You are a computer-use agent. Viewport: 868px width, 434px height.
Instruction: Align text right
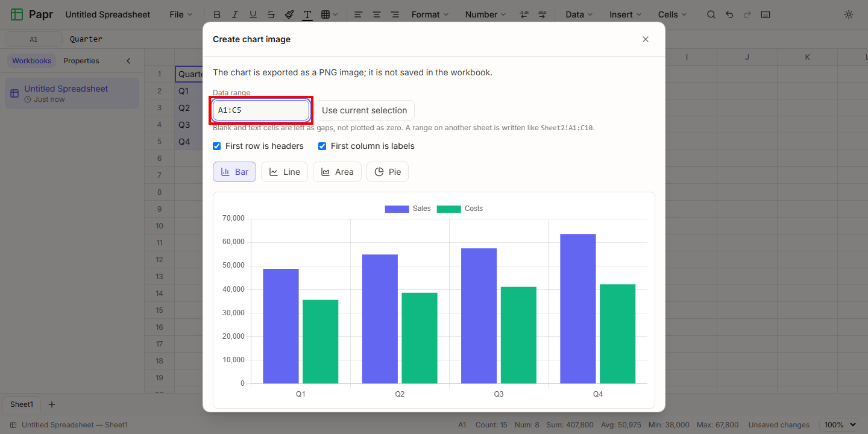pos(395,14)
